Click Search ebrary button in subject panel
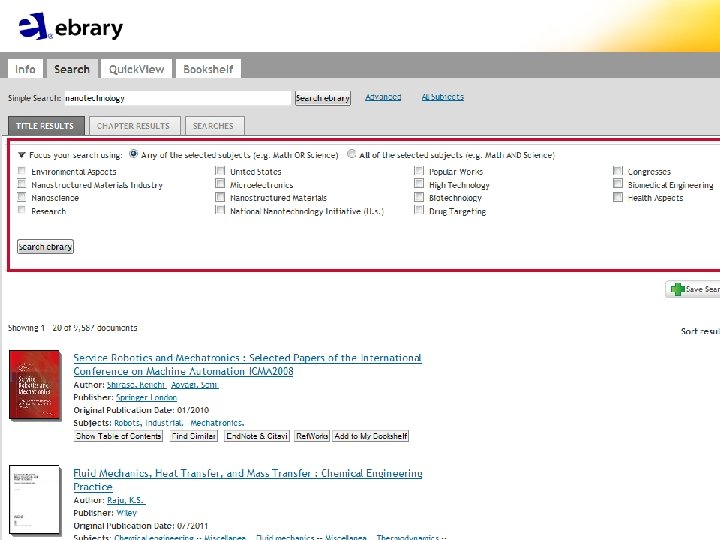 point(45,247)
